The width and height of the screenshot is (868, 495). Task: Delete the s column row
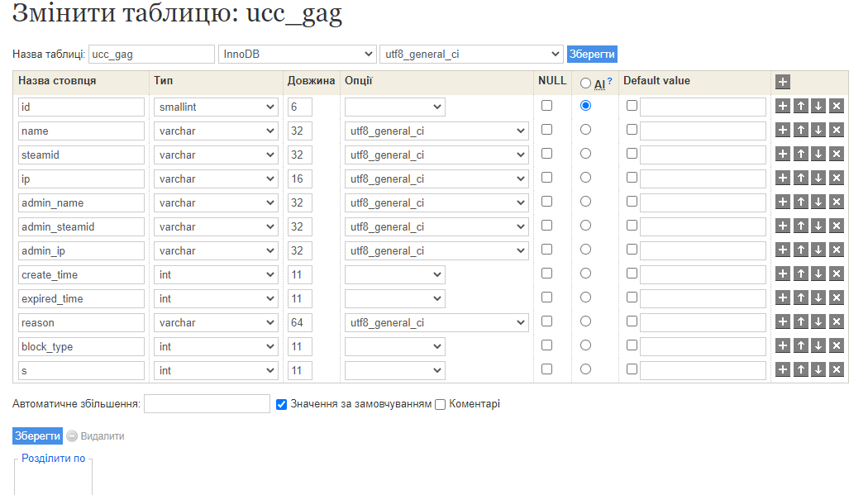(837, 369)
